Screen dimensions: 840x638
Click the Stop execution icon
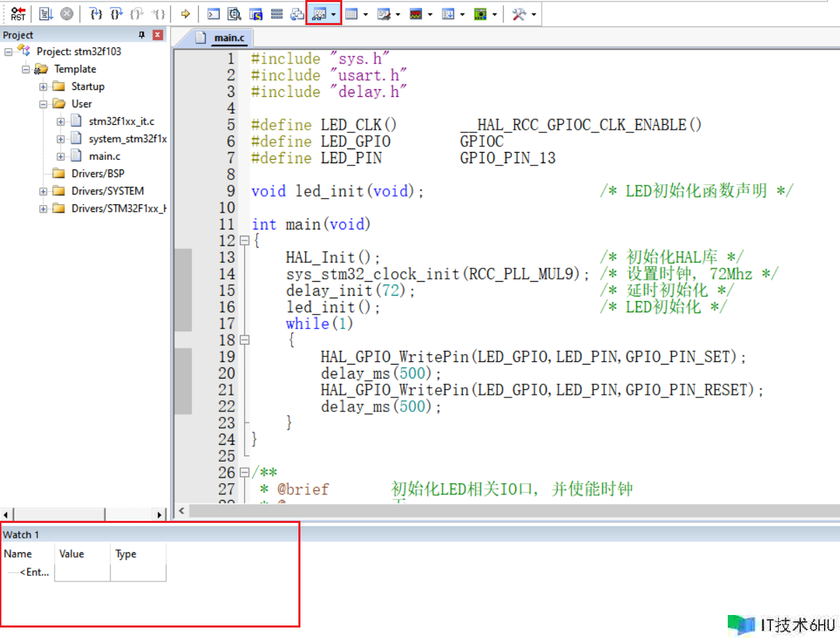coord(66,14)
